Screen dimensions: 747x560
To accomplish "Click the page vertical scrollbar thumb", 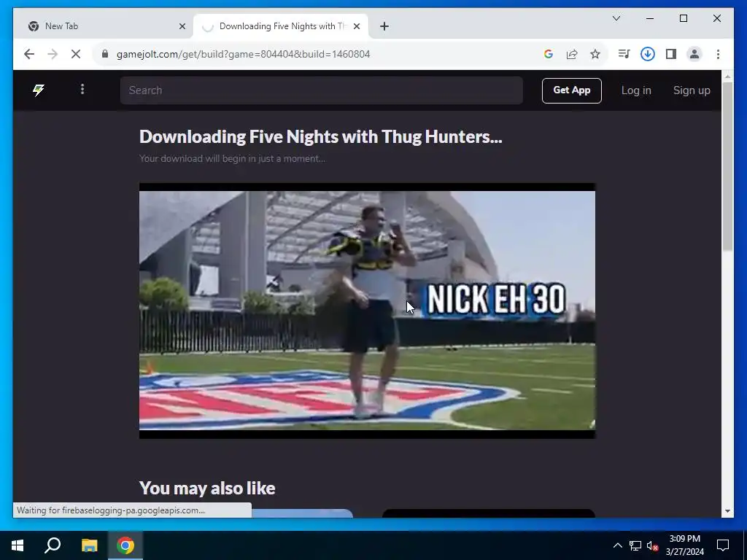I will pyautogui.click(x=727, y=167).
